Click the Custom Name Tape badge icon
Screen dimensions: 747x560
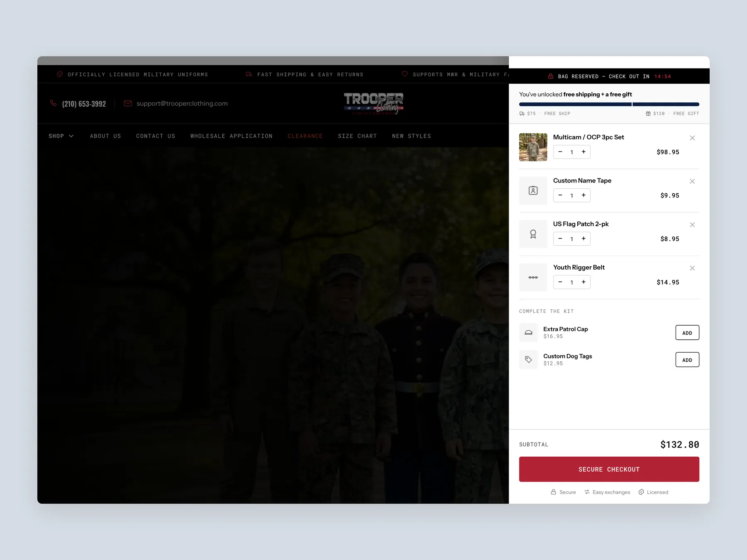click(x=533, y=191)
